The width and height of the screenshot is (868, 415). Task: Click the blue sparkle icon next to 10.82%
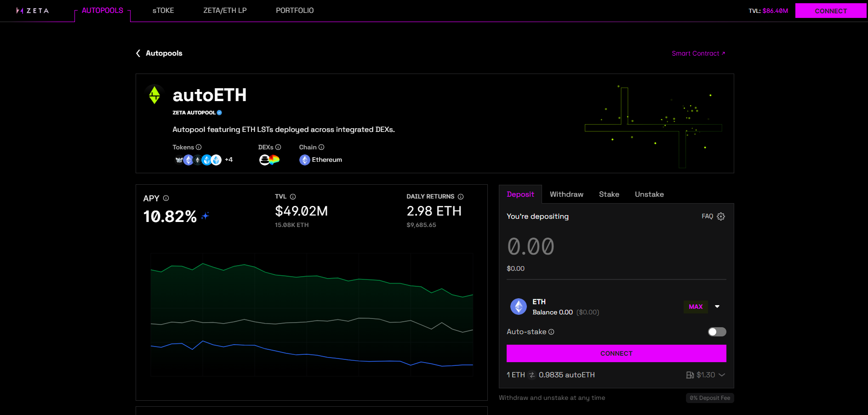click(x=205, y=216)
